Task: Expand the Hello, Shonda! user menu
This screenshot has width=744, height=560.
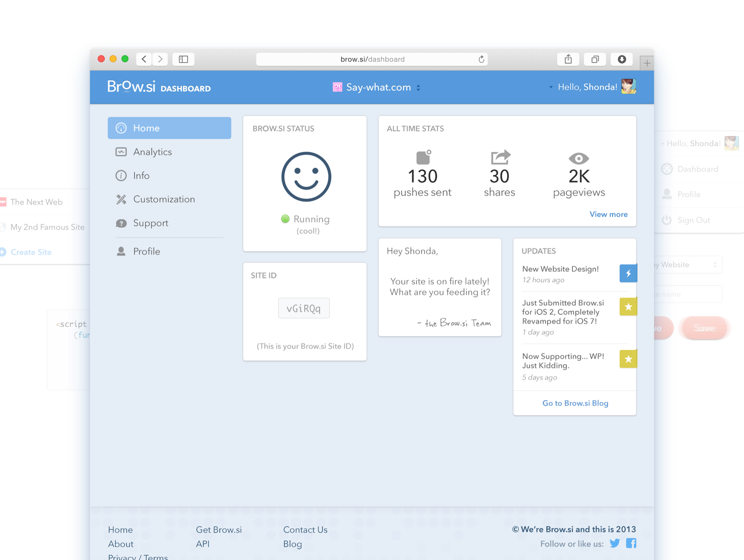Action: 583,87
